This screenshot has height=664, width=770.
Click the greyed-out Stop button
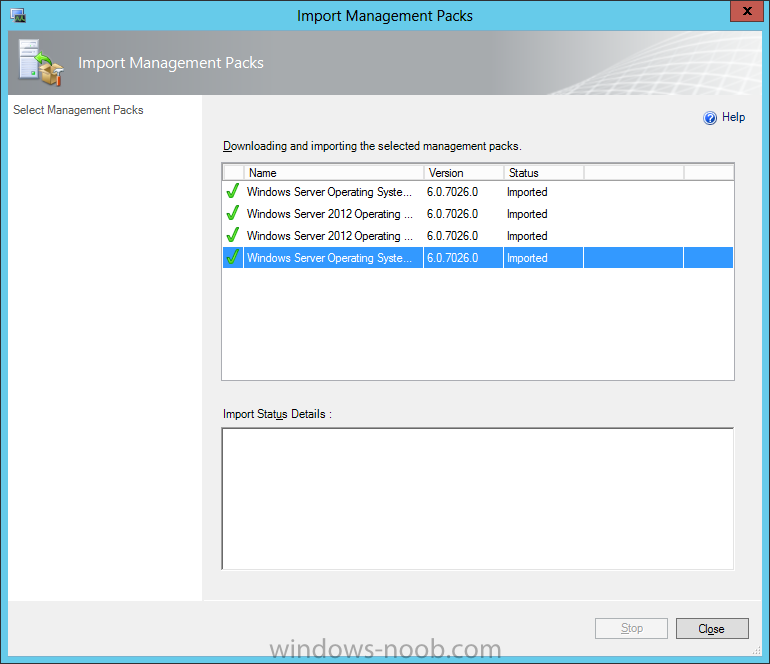pyautogui.click(x=632, y=628)
